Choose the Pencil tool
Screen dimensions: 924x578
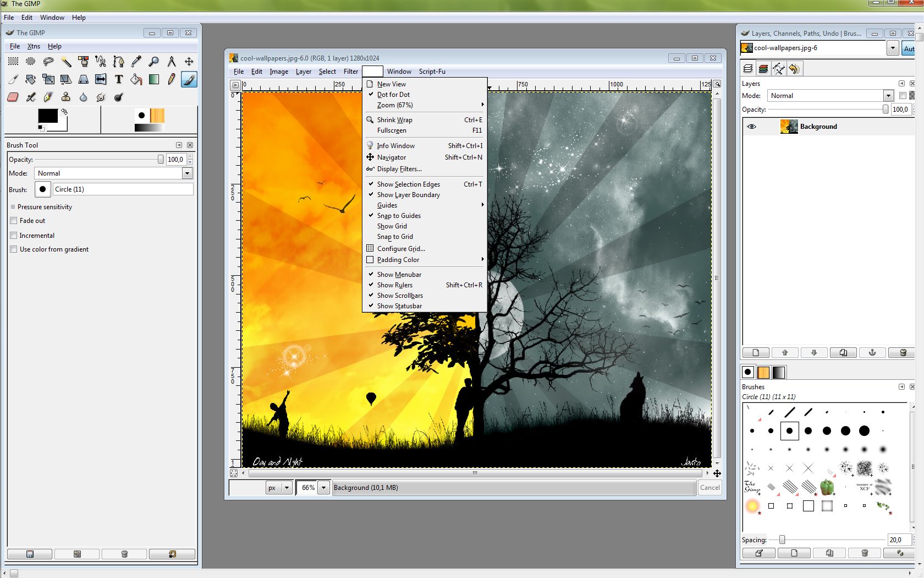[172, 79]
